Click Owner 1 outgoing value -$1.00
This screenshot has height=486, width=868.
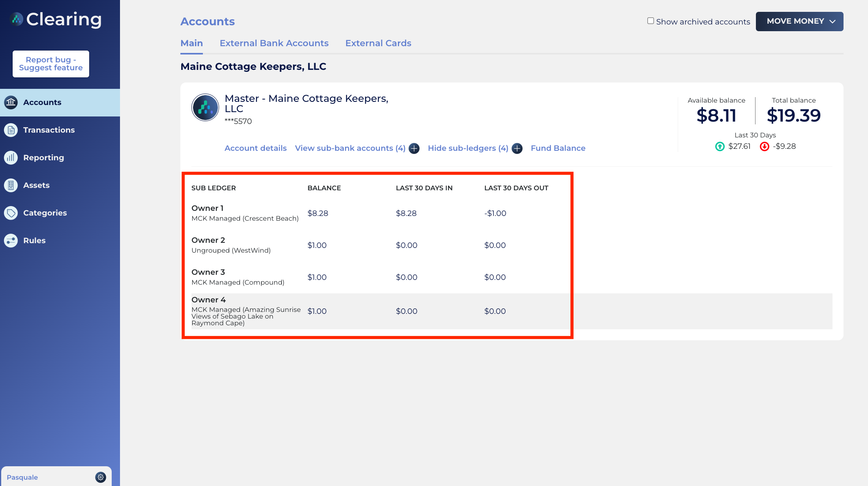(x=495, y=214)
